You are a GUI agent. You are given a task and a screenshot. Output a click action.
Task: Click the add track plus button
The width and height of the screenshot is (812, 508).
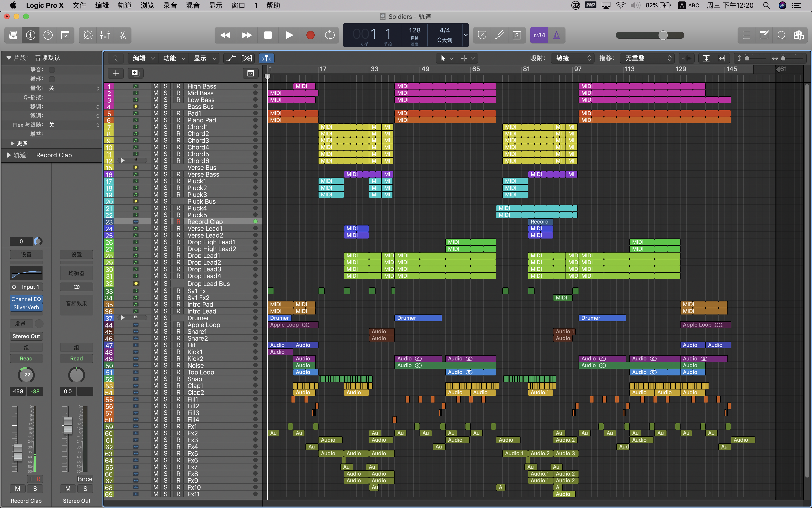pos(116,73)
